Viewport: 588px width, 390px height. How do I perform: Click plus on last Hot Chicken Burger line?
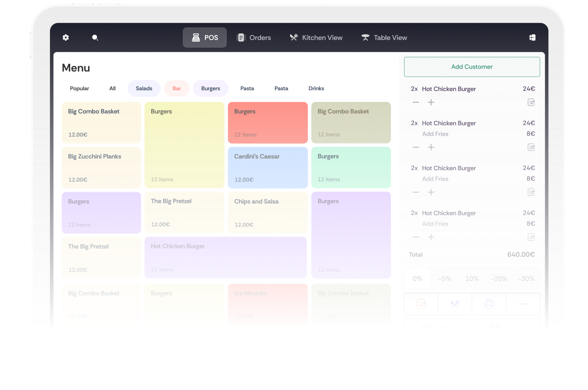431,237
